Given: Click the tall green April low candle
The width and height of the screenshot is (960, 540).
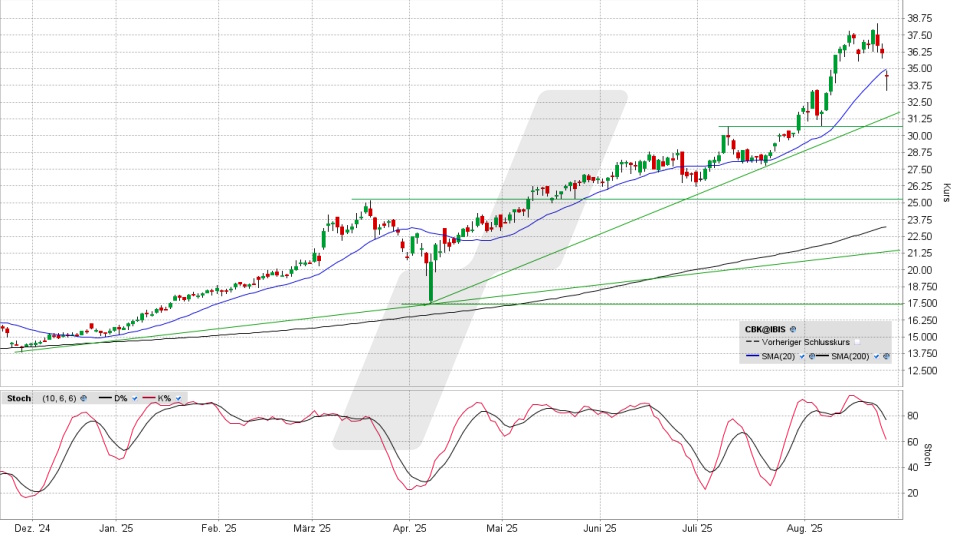Looking at the screenshot, I should (x=431, y=283).
